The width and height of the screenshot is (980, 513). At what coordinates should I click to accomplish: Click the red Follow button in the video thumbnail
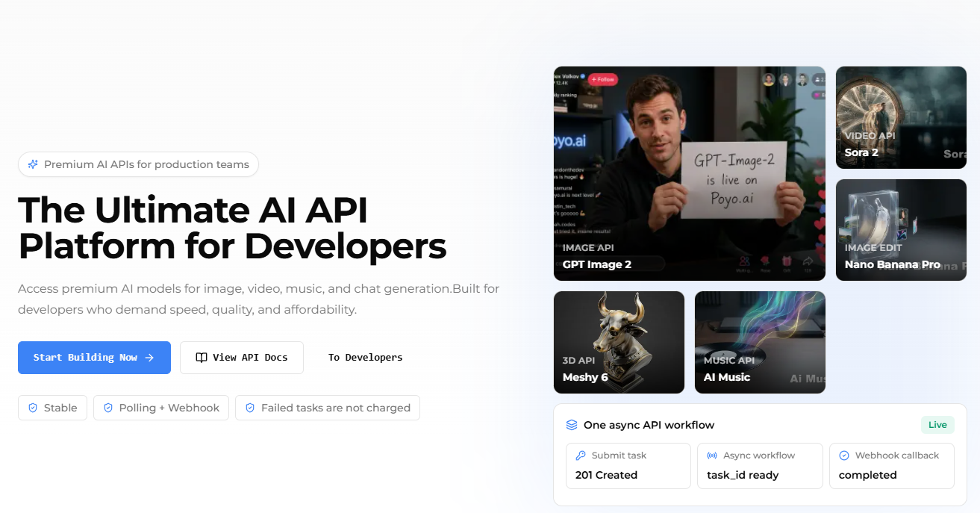(602, 79)
